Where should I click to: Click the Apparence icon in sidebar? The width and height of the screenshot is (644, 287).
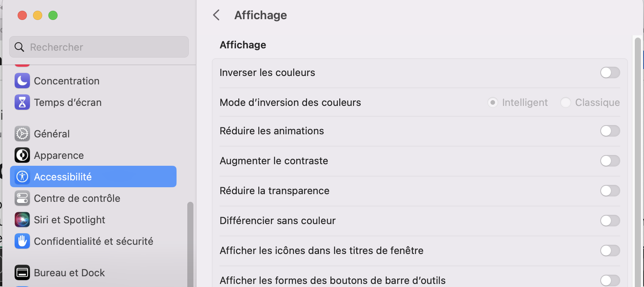pyautogui.click(x=22, y=155)
